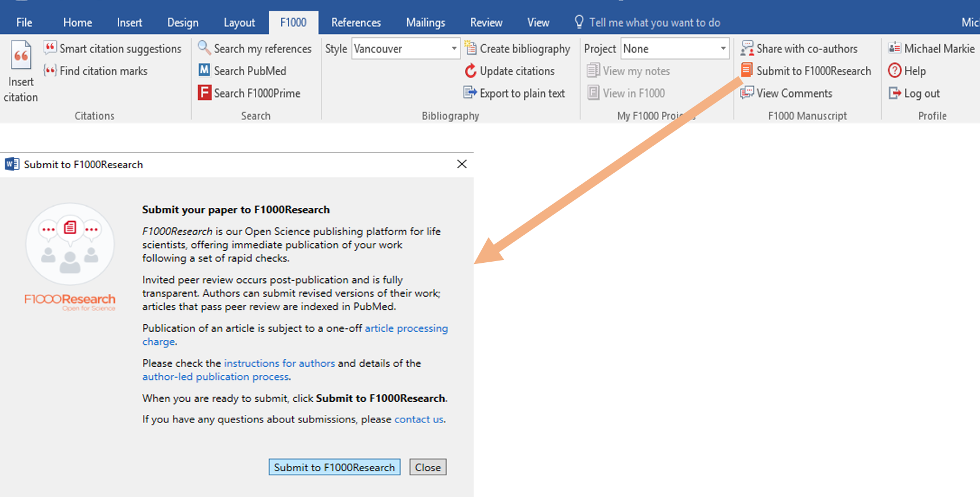Click the Export to plain text label
The height and width of the screenshot is (497, 980).
(522, 94)
